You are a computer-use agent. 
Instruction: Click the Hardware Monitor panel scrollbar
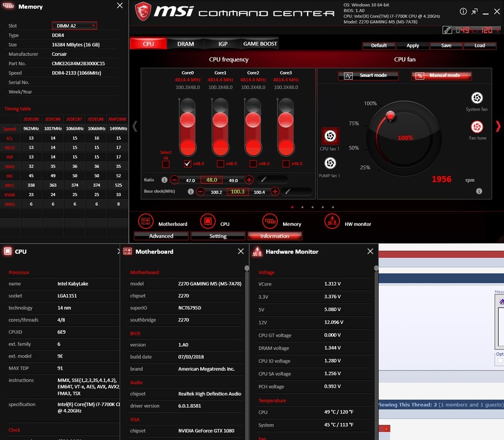[376, 268]
